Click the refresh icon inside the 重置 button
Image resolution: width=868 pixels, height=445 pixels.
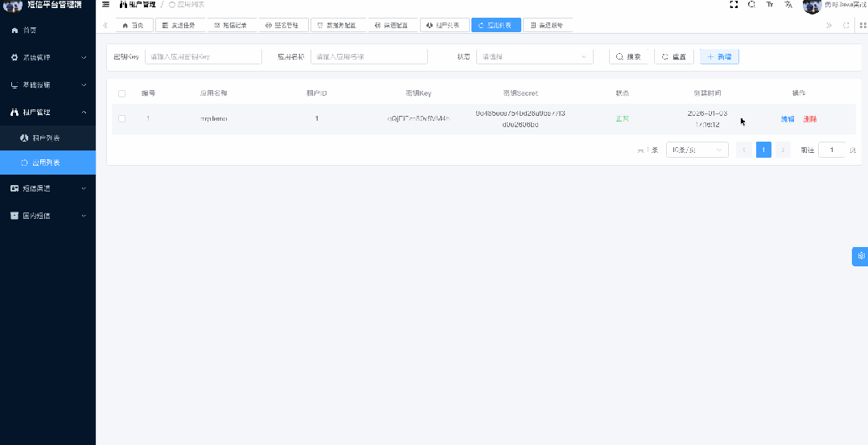coord(665,56)
